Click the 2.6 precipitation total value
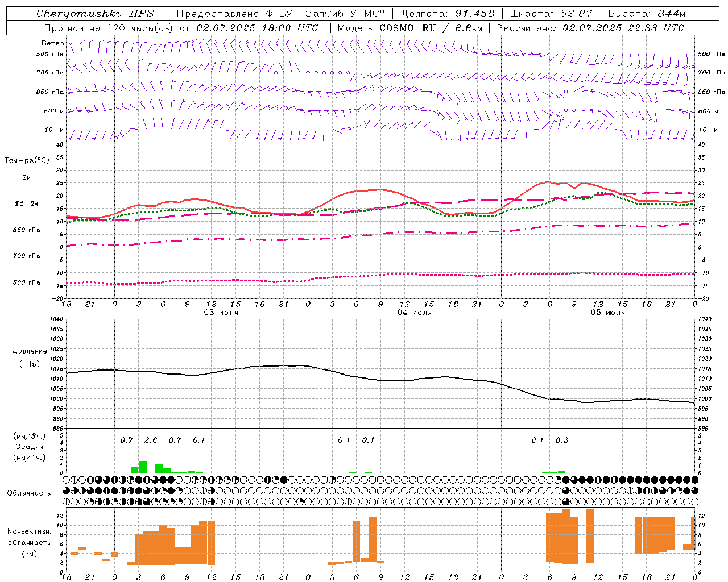Image resolution: width=728 pixels, height=582 pixels. click(151, 440)
